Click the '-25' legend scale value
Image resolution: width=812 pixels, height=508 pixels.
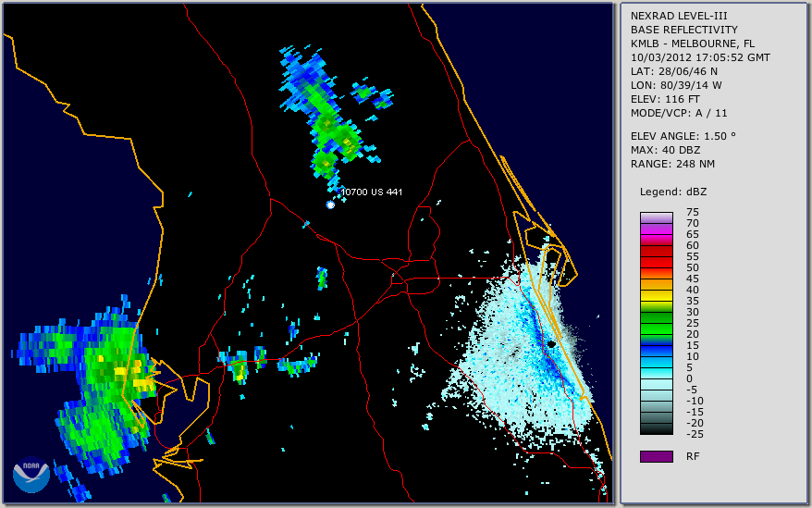(695, 434)
